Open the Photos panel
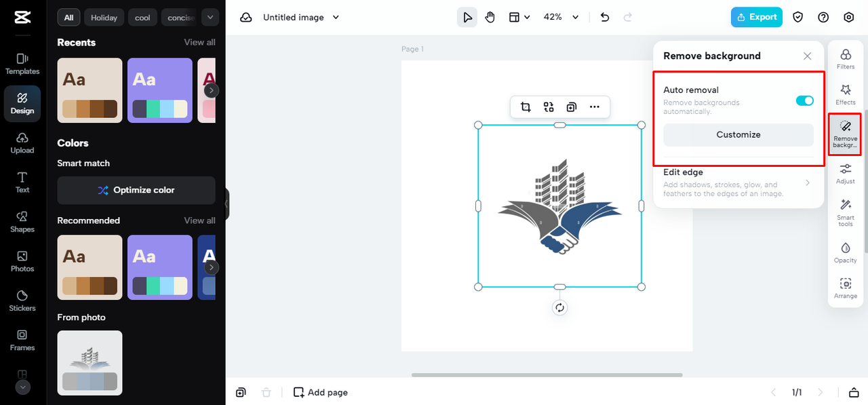 click(x=22, y=261)
